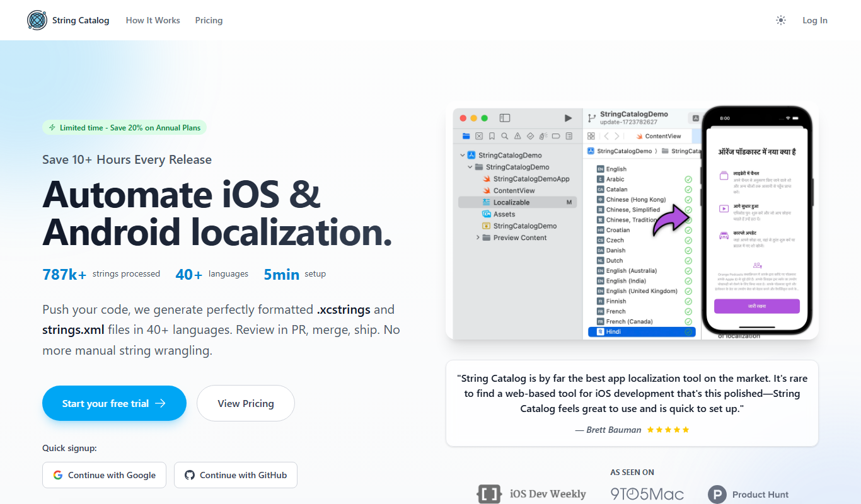This screenshot has height=504, width=861.
Task: Start your free trial
Action: (114, 403)
